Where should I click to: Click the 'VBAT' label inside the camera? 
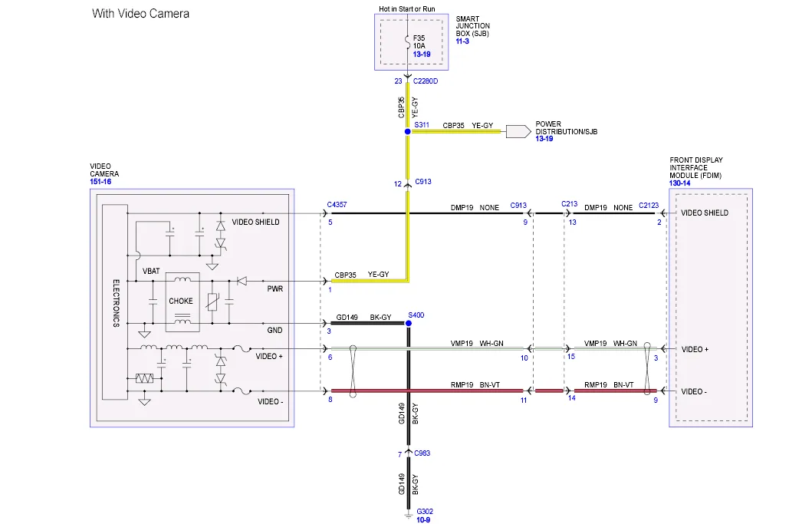pyautogui.click(x=151, y=271)
